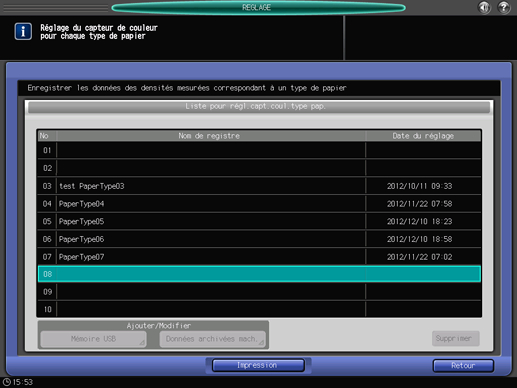Screen dimensions: 517x388
Task: Click the Liste pour régl.capt.coul.type pap. header
Action: [x=259, y=107]
